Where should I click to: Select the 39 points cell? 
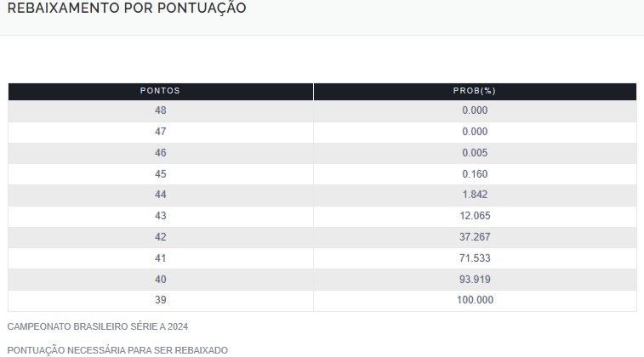pos(161,300)
